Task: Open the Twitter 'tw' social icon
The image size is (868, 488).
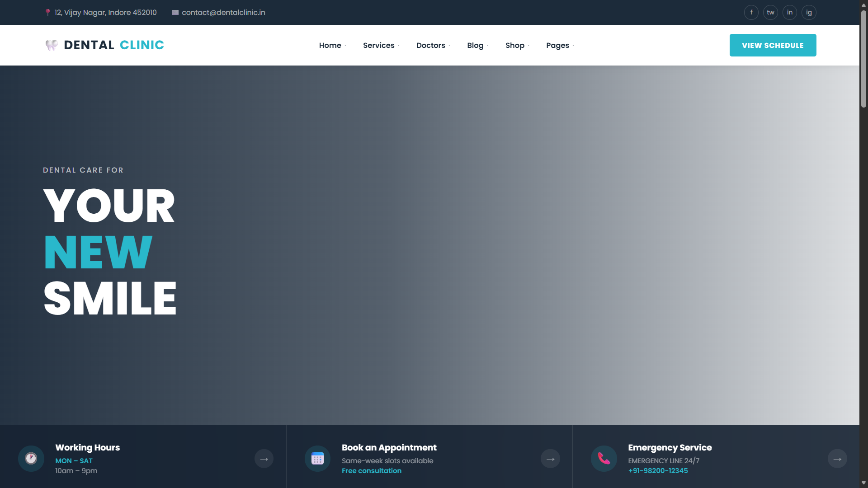Action: (770, 12)
